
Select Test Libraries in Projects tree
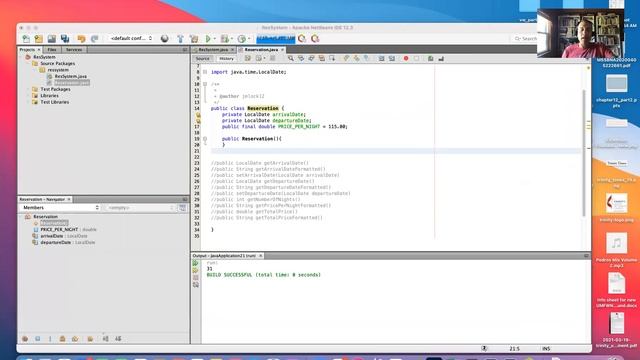coord(55,102)
